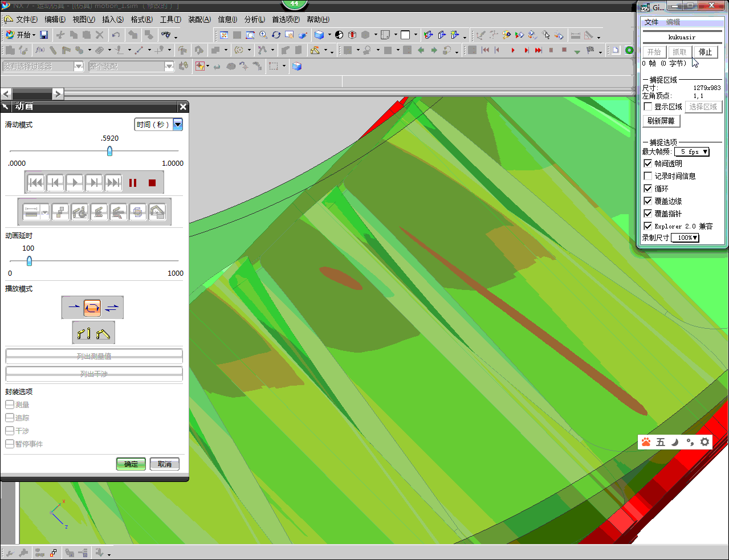The height and width of the screenshot is (560, 729).
Task: Open the 整个装配 scope dropdown
Action: (x=169, y=67)
